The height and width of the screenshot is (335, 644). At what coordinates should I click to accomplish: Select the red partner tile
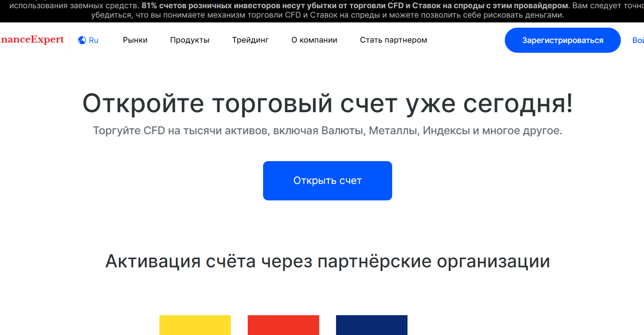click(283, 325)
